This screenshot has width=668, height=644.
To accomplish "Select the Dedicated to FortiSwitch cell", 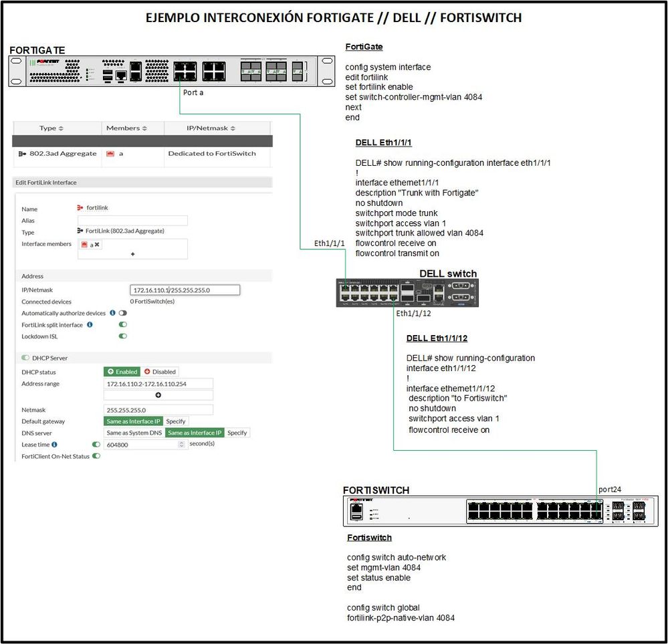I will [212, 153].
